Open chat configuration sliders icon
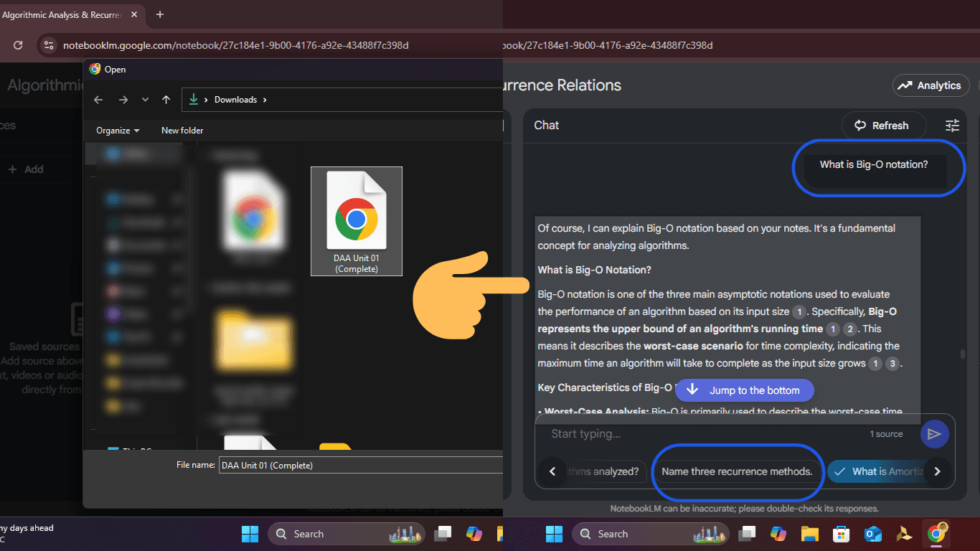 pos(952,126)
